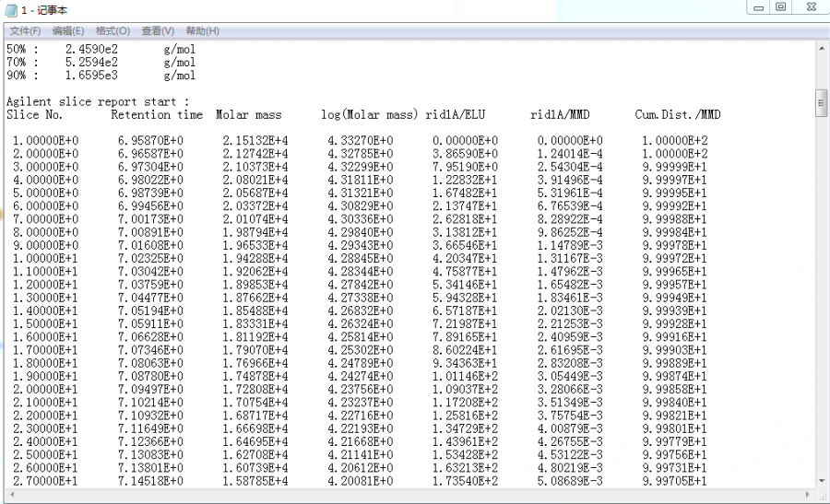Click log molar mass value 4.27842E+0
The width and height of the screenshot is (830, 504).
point(360,285)
